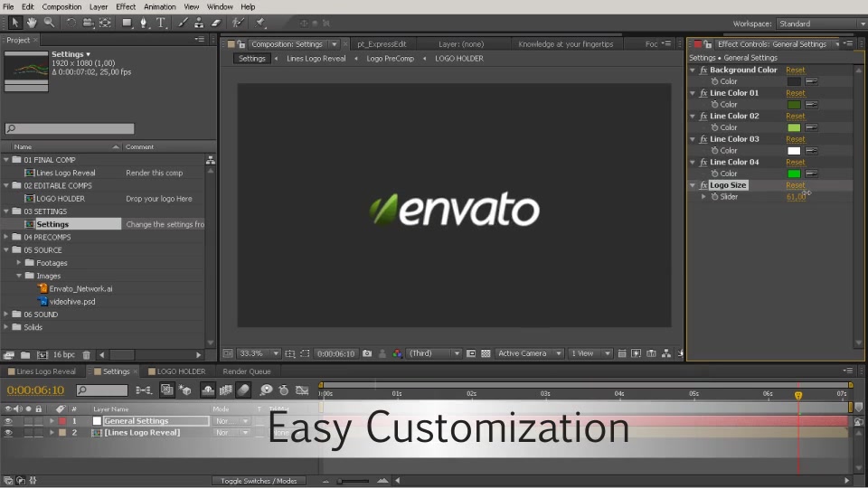This screenshot has height=488, width=868.
Task: Click the Logo Size slider value 61,00
Action: coord(796,196)
